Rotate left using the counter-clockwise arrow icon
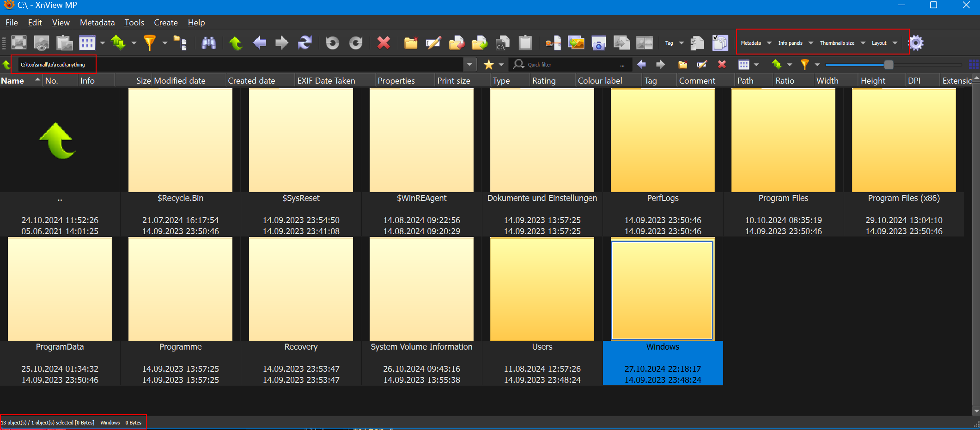980x430 pixels. (332, 43)
